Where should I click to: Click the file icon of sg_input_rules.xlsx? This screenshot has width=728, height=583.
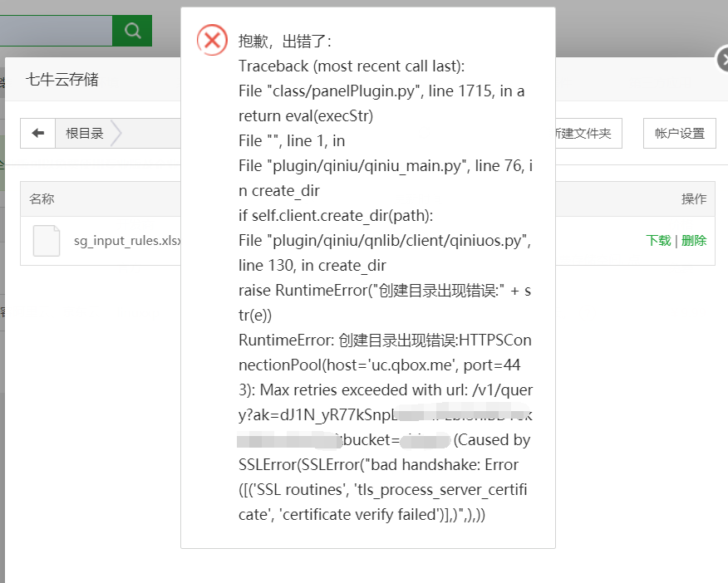47,241
